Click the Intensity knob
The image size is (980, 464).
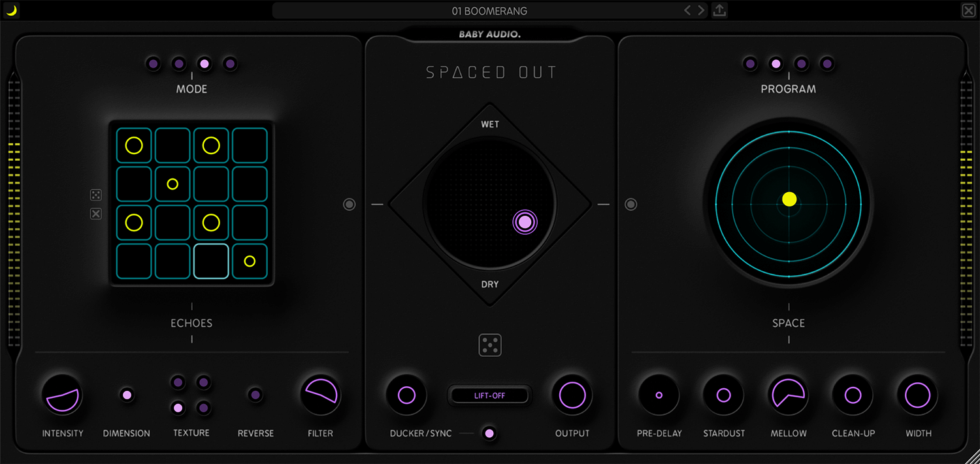tap(63, 395)
